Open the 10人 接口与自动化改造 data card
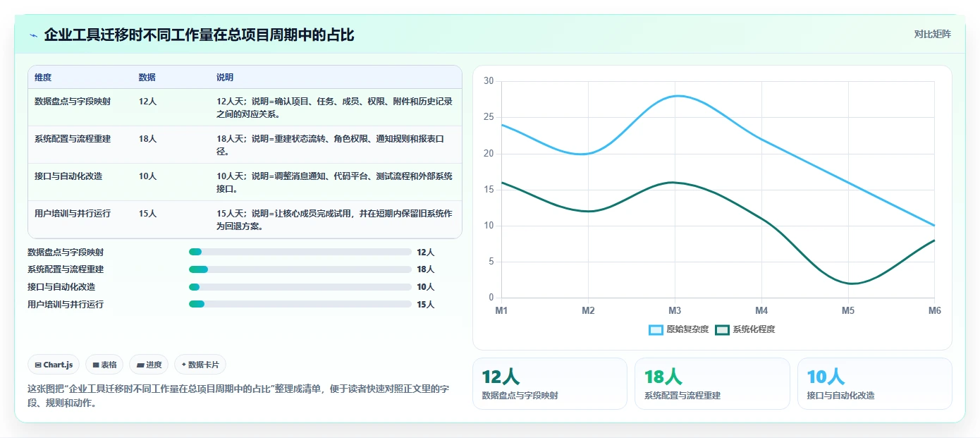Viewport: 980px width, 438px height. point(875,384)
